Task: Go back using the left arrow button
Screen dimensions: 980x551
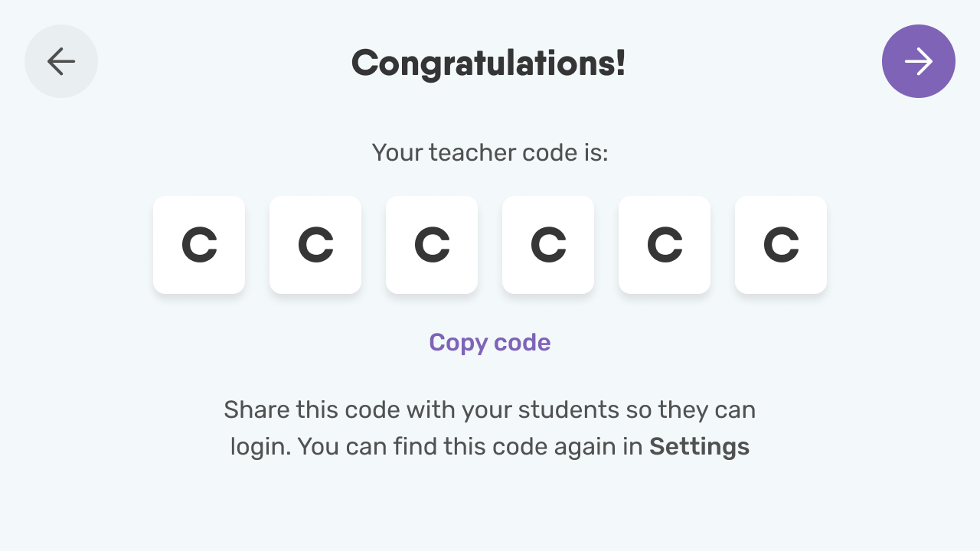Action: 61,61
